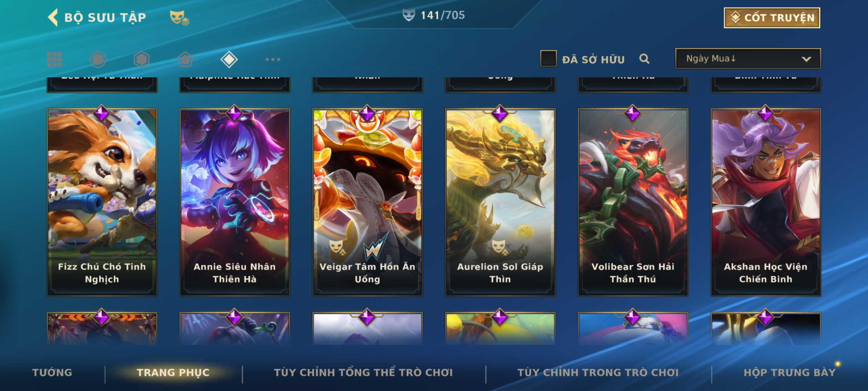Open the mask and coins icon

pos(179,18)
